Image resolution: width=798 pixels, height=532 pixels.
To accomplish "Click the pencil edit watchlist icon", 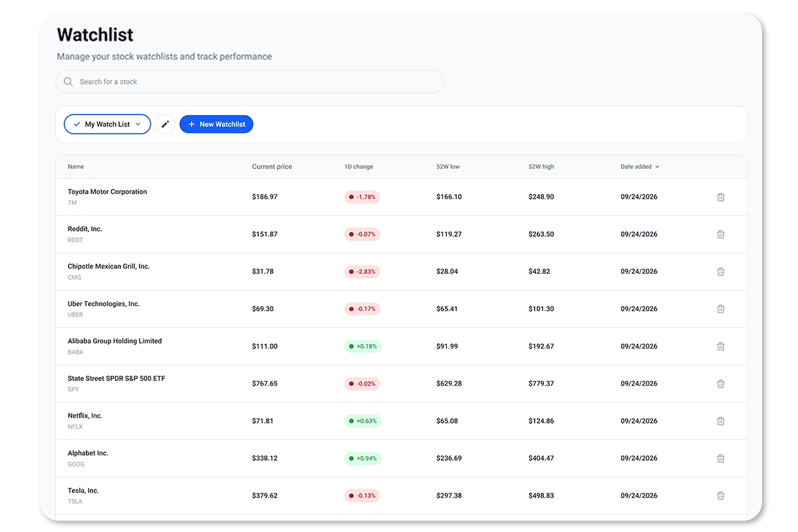I will pyautogui.click(x=165, y=124).
